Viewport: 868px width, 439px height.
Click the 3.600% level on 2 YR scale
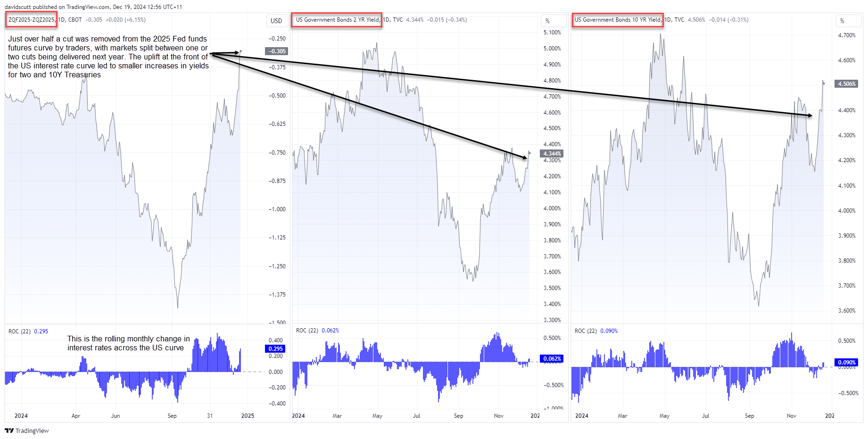(x=552, y=272)
